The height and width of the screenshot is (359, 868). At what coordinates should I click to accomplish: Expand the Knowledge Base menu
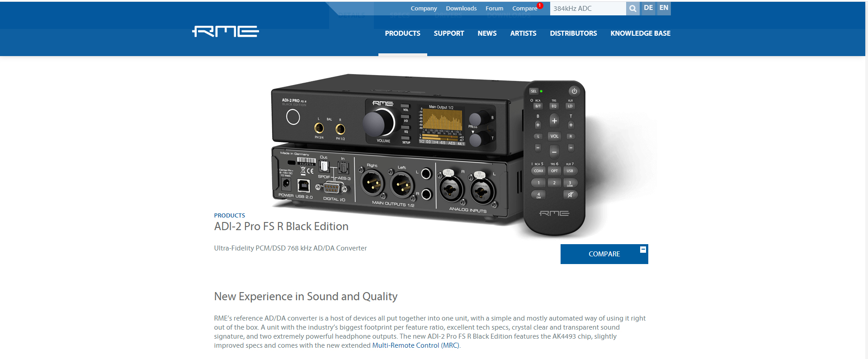[x=640, y=33]
